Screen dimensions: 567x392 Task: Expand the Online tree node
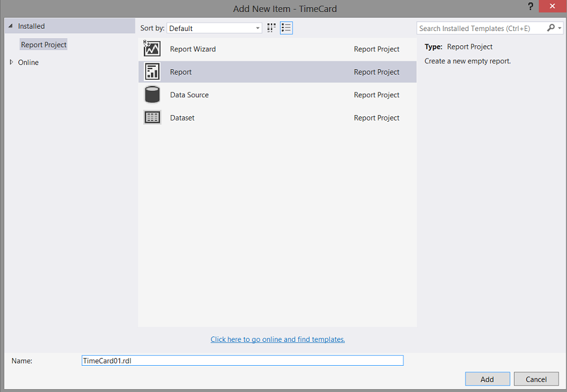click(x=11, y=62)
